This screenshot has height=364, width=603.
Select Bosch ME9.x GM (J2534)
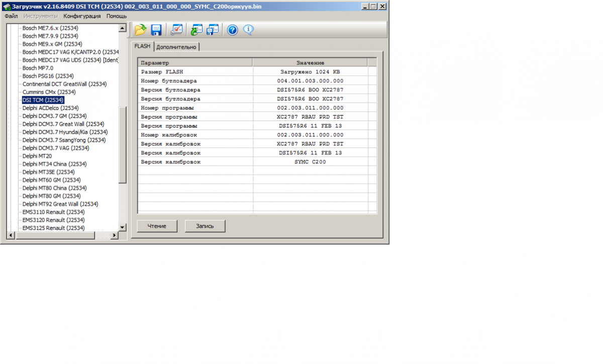click(x=52, y=44)
